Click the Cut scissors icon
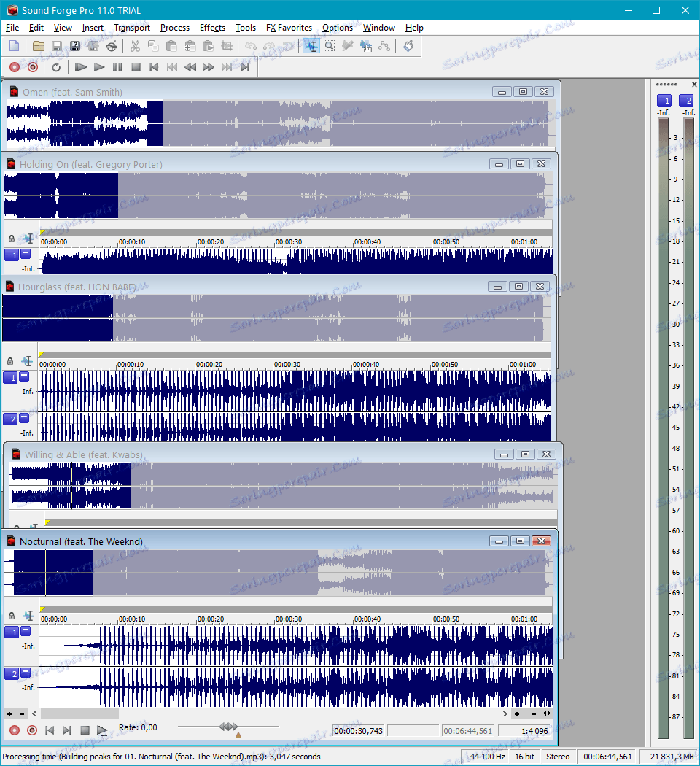This screenshot has height=766, width=700. pyautogui.click(x=135, y=46)
